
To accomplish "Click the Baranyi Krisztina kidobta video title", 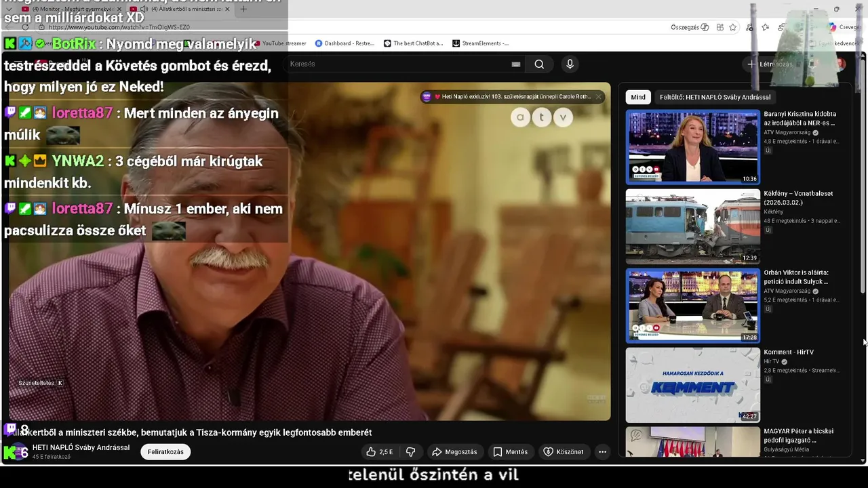I will 800,119.
